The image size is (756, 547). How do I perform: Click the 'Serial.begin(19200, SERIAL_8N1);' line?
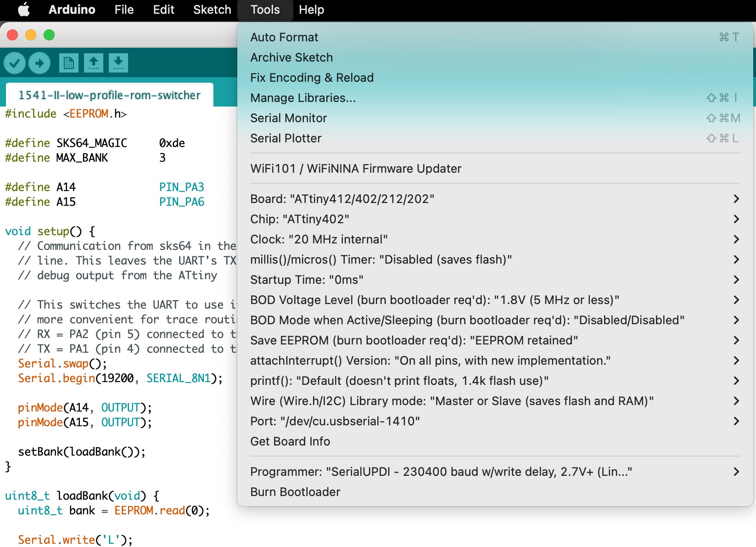coord(120,378)
